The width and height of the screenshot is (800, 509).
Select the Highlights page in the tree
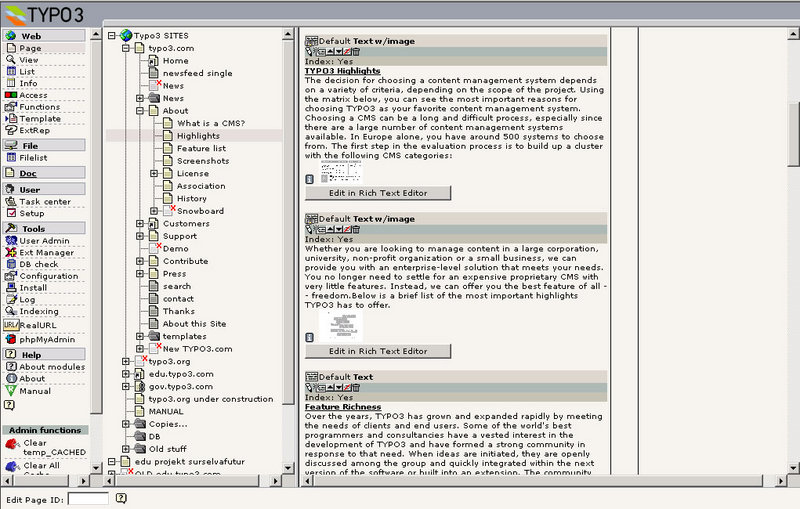pos(198,136)
